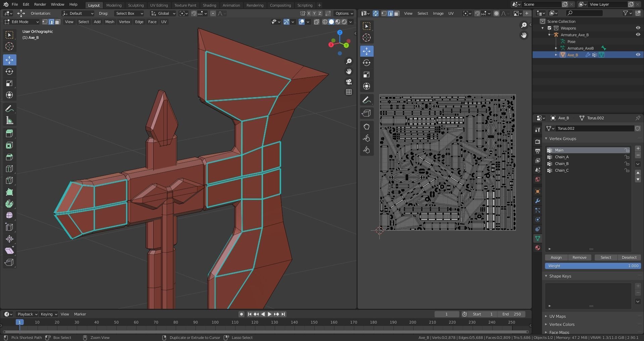Activate the Smooth vertices tool

point(9,215)
